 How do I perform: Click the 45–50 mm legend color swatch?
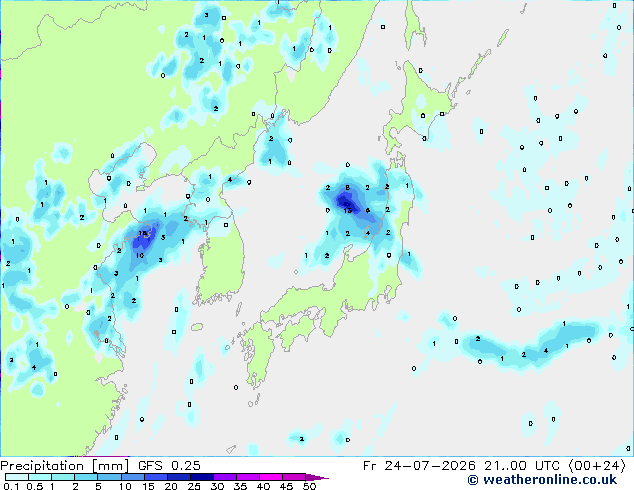pos(294,477)
